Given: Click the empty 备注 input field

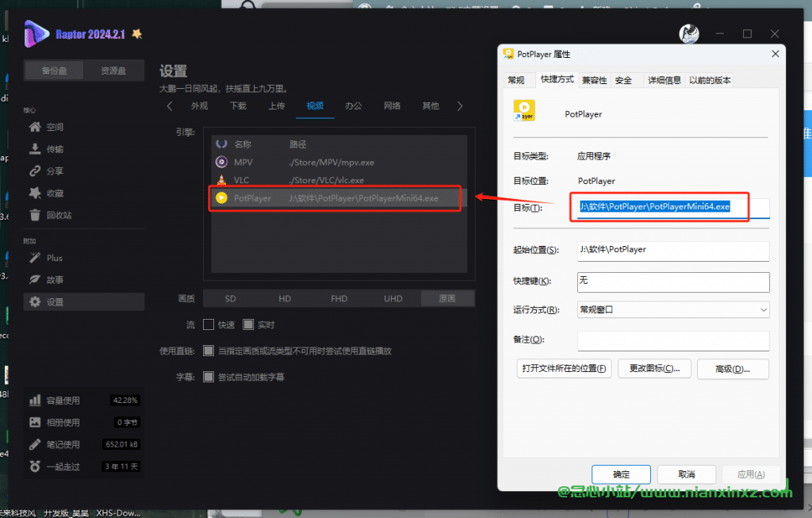Looking at the screenshot, I should (x=673, y=341).
